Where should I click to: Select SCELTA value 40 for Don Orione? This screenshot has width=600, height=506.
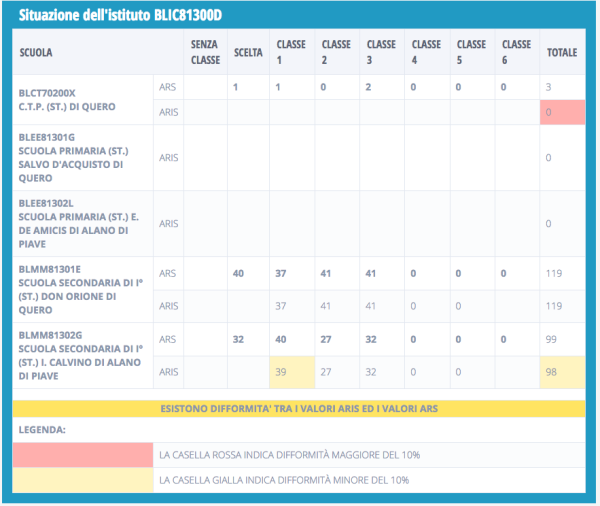click(238, 273)
